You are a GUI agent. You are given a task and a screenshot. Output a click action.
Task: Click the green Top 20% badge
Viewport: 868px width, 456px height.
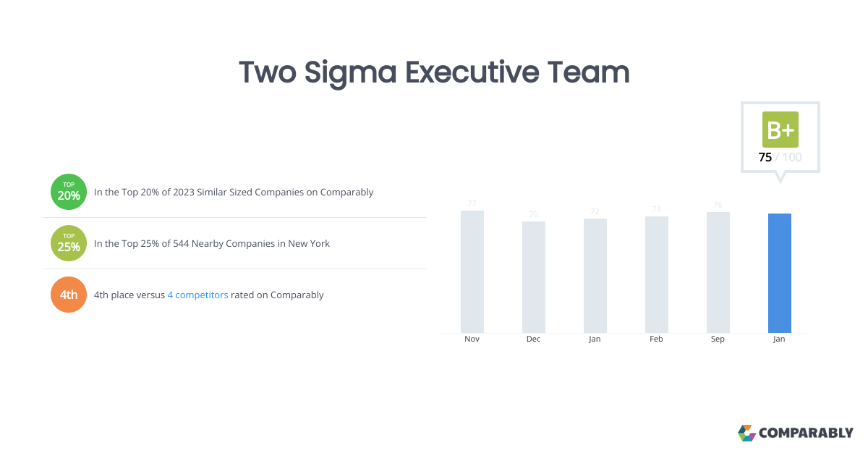[x=69, y=193]
